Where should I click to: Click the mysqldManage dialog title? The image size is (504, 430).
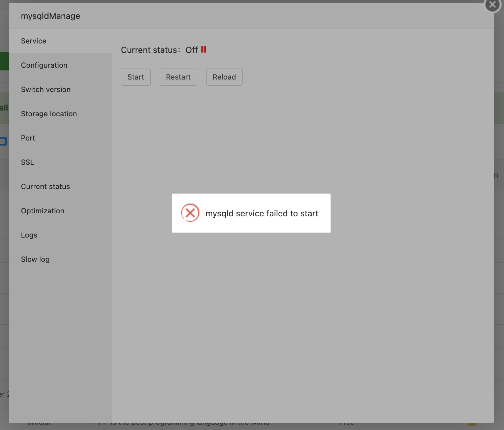(x=51, y=16)
